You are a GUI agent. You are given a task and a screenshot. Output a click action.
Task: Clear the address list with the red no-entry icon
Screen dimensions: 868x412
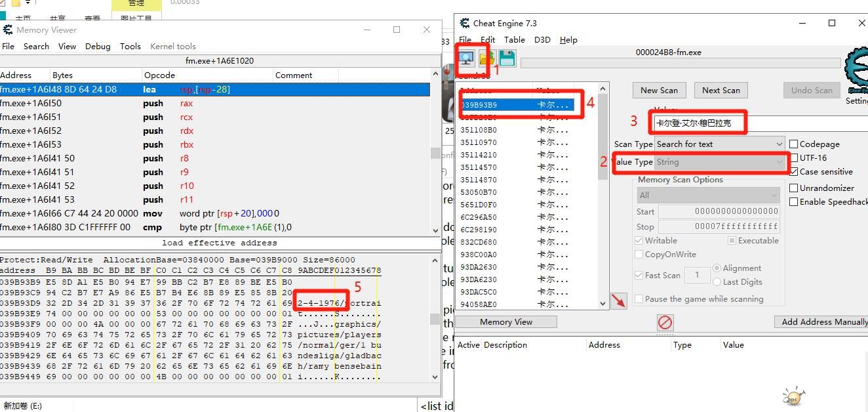click(x=665, y=322)
